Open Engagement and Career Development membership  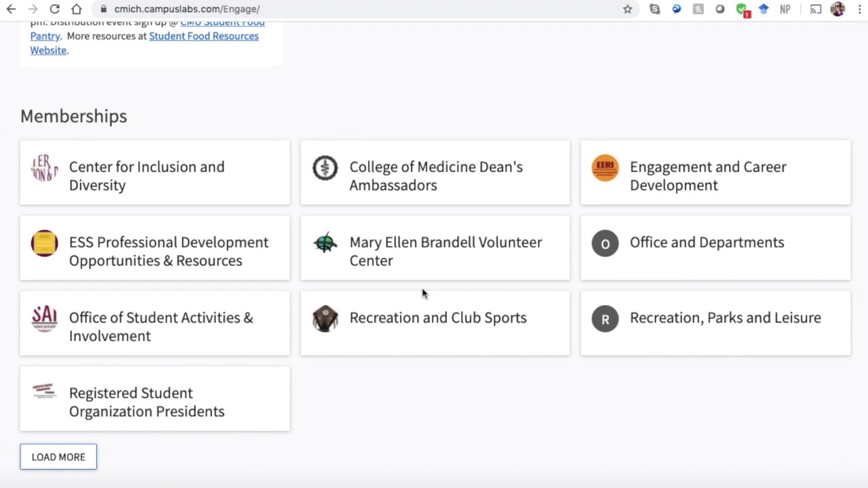pyautogui.click(x=715, y=172)
